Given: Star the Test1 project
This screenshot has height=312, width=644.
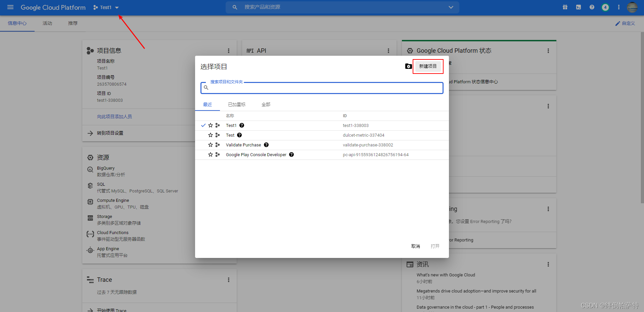Looking at the screenshot, I should (x=211, y=125).
